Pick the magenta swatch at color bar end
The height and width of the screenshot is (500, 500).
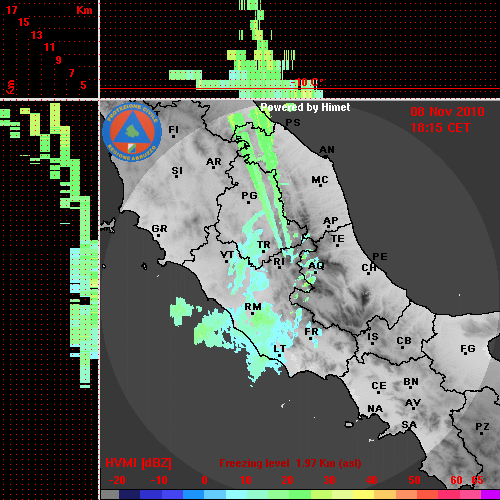(x=490, y=494)
